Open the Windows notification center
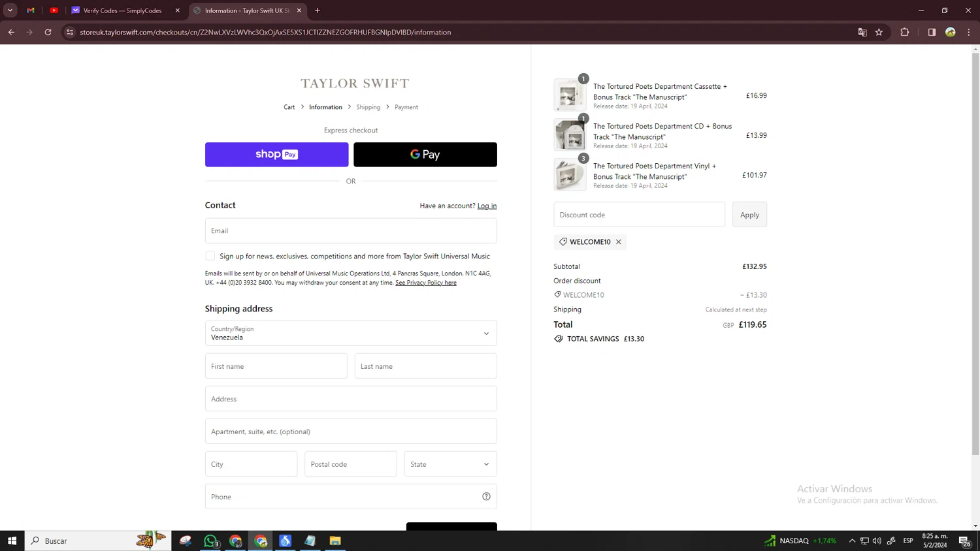Image resolution: width=980 pixels, height=551 pixels. tap(964, 541)
